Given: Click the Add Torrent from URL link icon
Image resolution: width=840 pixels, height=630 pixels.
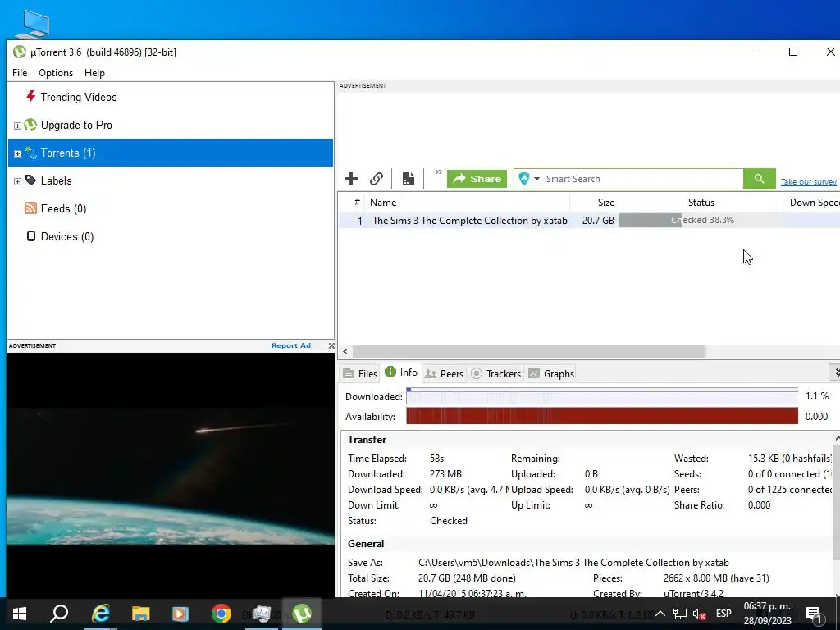Looking at the screenshot, I should (x=377, y=179).
